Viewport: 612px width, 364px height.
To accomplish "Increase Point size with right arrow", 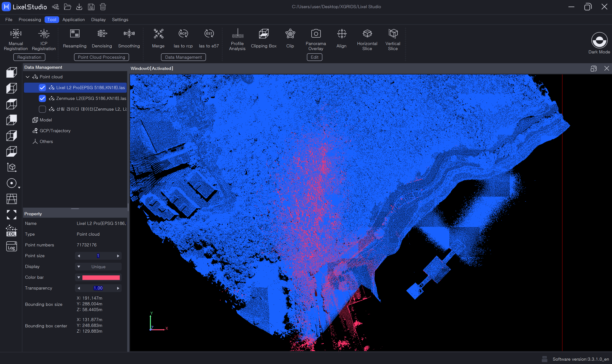I will [118, 256].
